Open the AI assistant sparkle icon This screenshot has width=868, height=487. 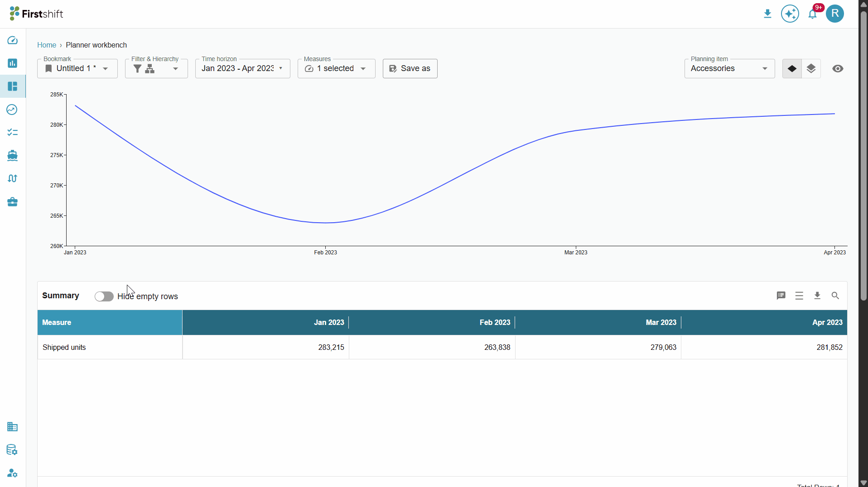point(790,14)
